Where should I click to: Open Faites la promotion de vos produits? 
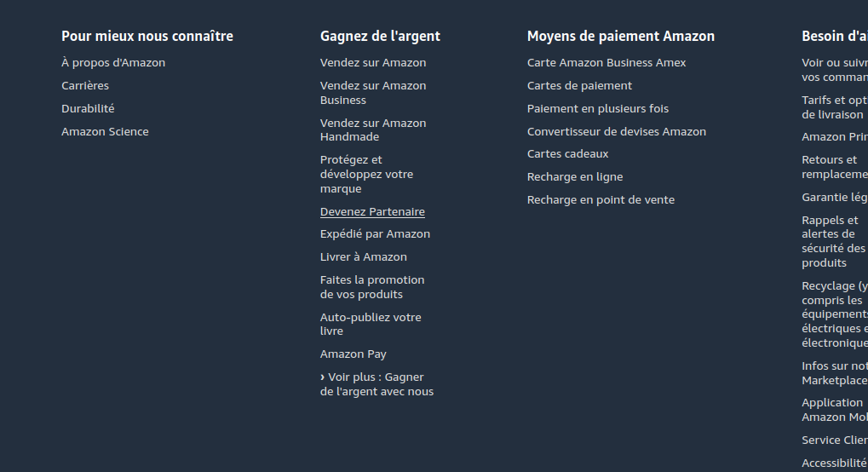[x=372, y=287]
